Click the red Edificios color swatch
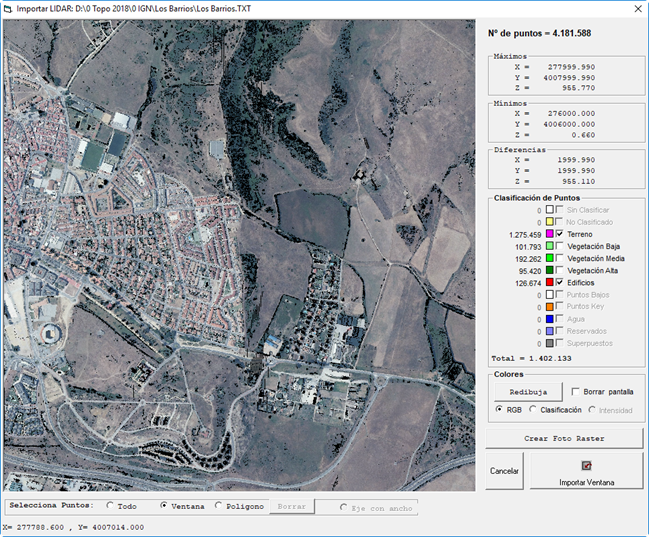Image resolution: width=649 pixels, height=537 pixels. [x=550, y=282]
